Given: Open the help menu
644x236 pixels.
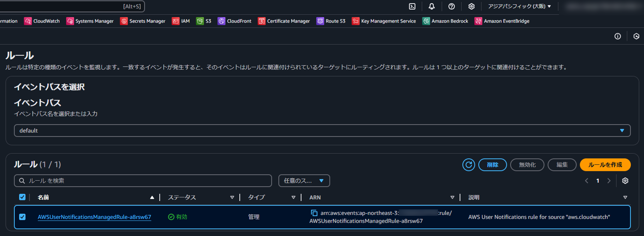Looking at the screenshot, I should 452,6.
